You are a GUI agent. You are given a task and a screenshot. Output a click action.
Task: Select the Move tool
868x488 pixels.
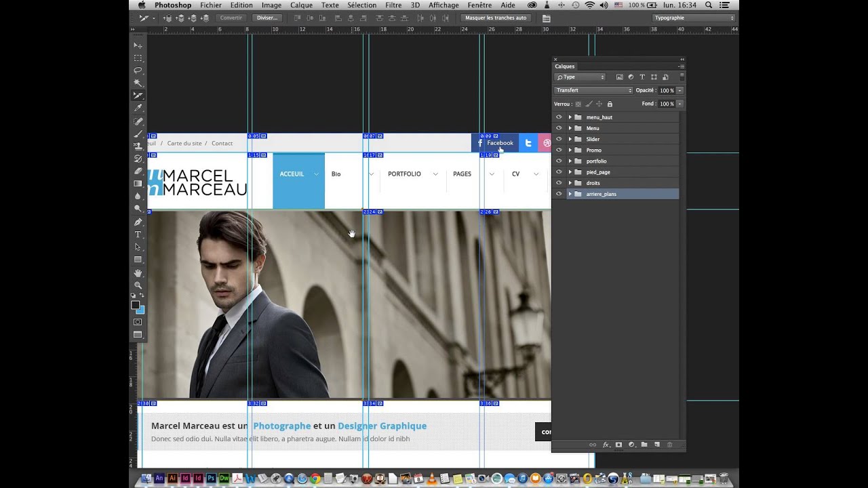tap(138, 45)
